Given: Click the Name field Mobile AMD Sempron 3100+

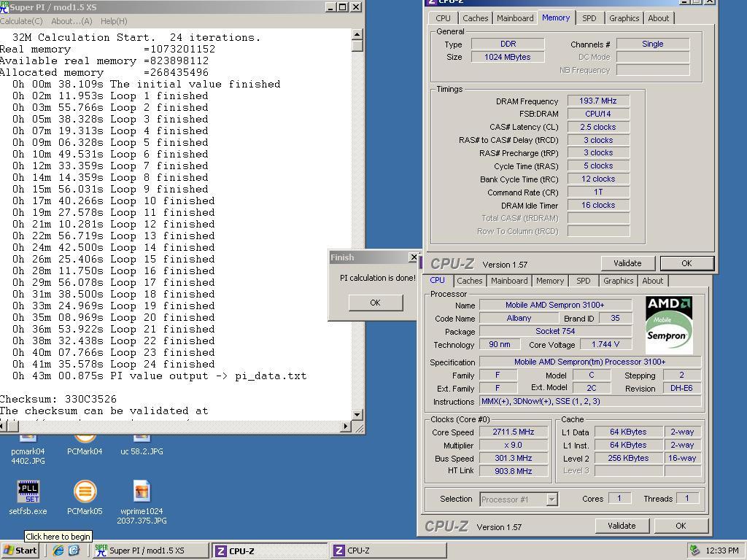Looking at the screenshot, I should (555, 305).
